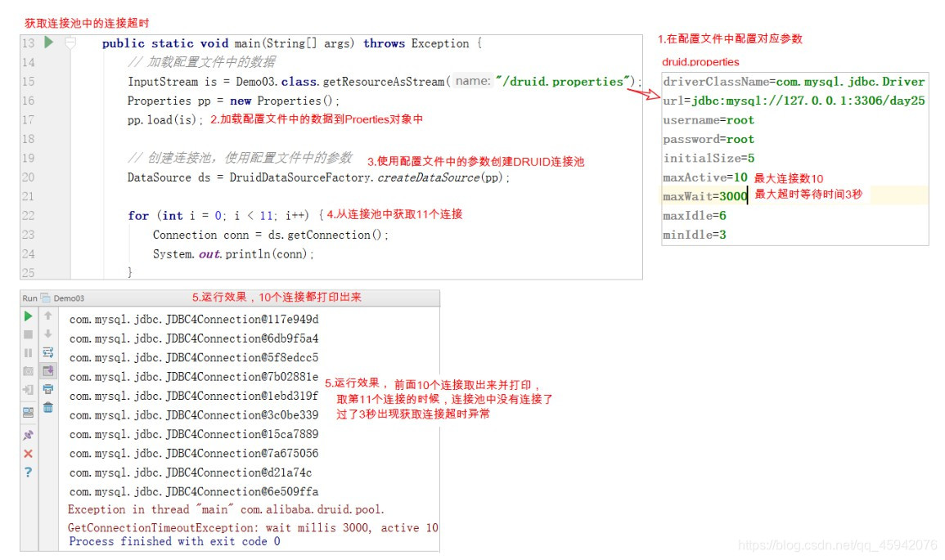Clear all console output with trash icon

(48, 408)
